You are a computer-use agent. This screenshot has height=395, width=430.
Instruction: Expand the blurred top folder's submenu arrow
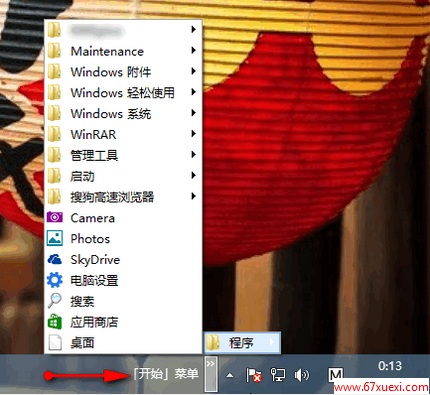(x=193, y=30)
